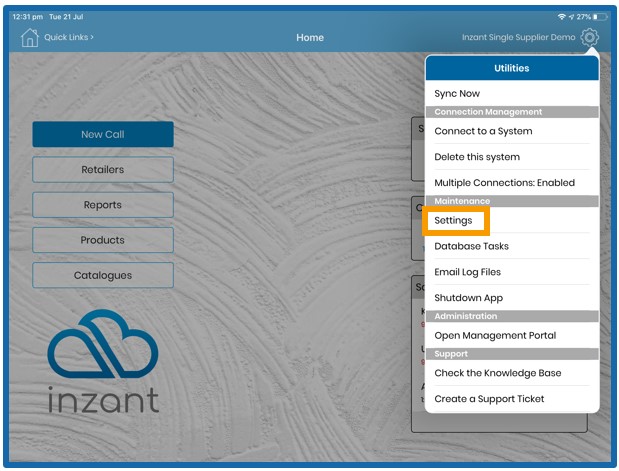Select Check the Knowledge Base
619x471 pixels.
pos(512,373)
